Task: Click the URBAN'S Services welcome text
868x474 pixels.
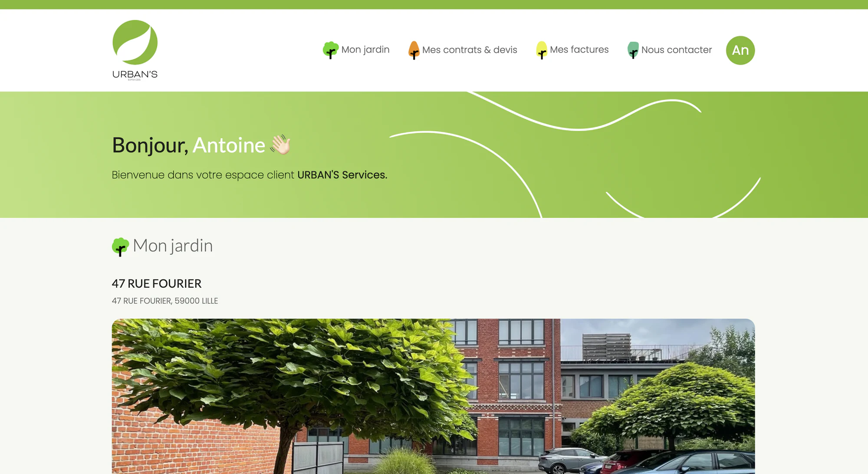Action: (x=342, y=175)
